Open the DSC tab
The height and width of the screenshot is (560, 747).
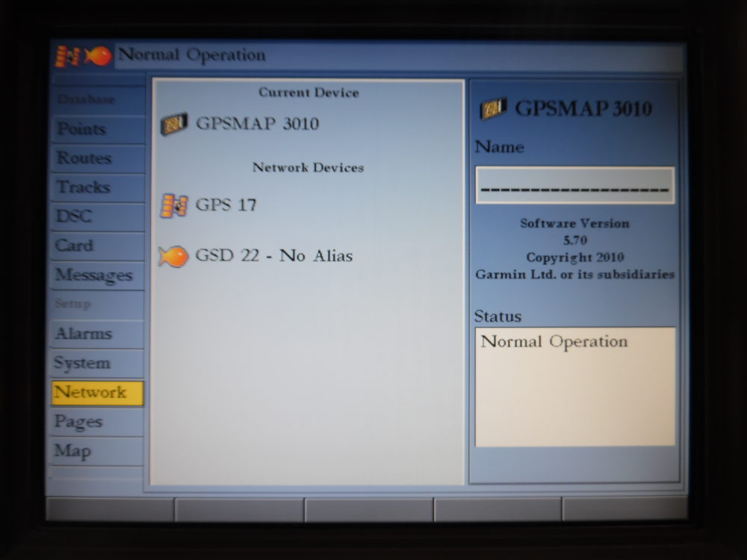(x=98, y=217)
